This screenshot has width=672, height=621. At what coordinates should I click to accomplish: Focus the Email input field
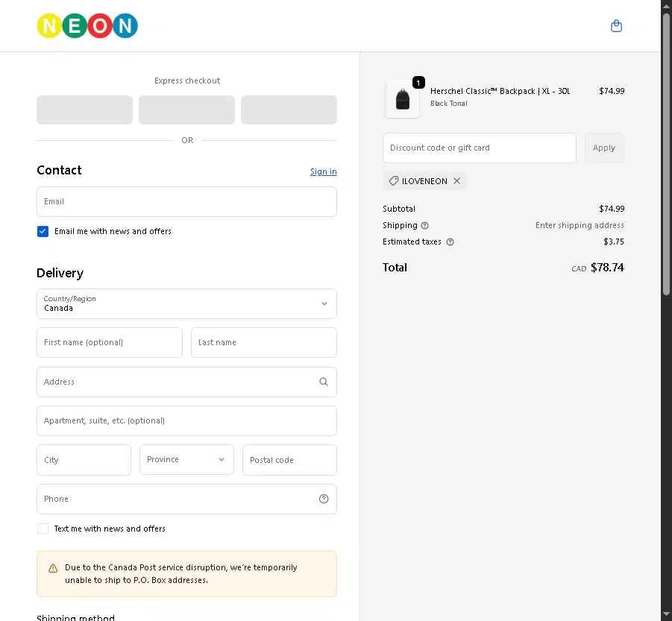pyautogui.click(x=186, y=202)
